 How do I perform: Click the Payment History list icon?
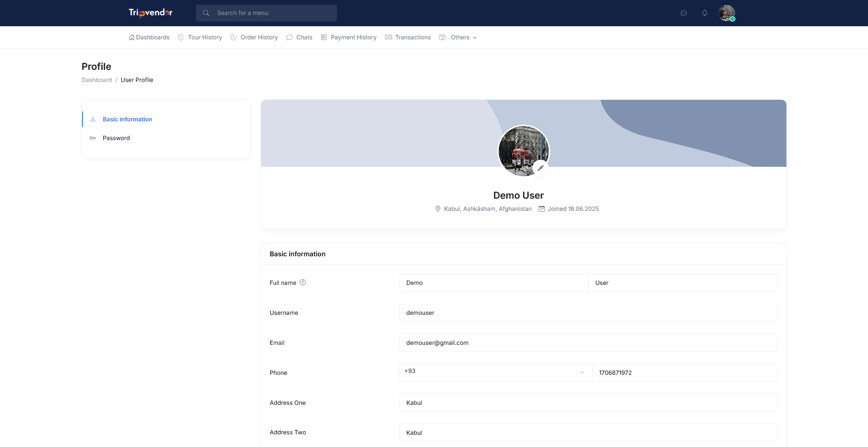[324, 37]
